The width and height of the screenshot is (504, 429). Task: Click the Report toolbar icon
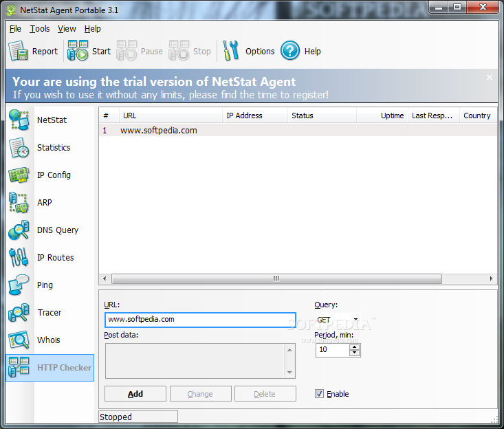[x=18, y=51]
